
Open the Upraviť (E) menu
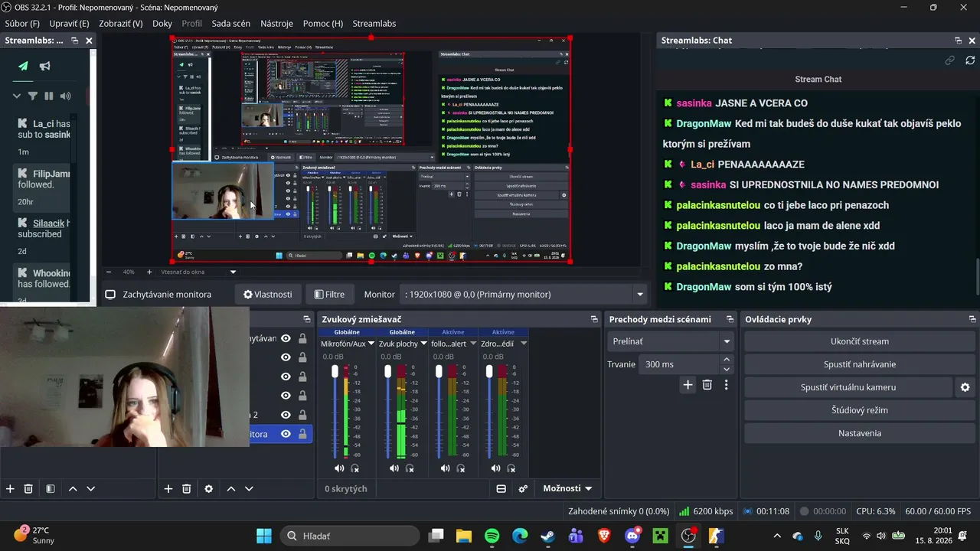[69, 24]
